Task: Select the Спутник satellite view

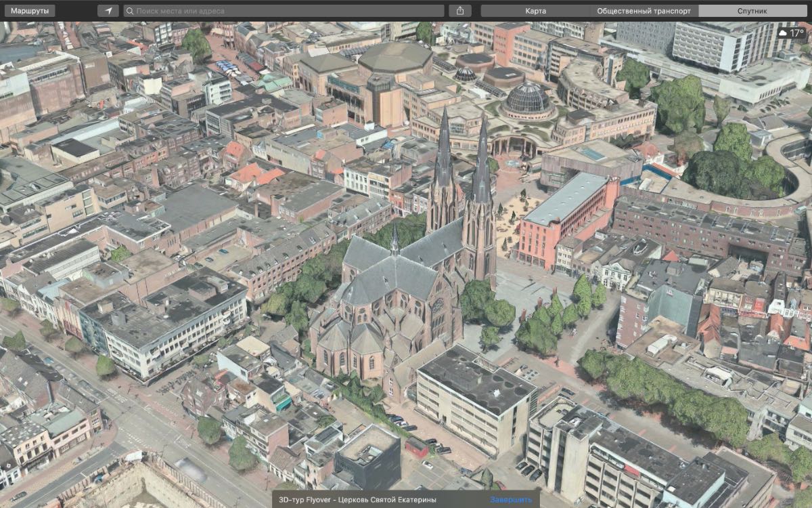Action: coord(753,11)
